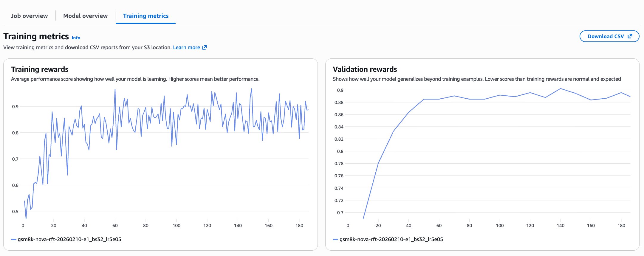Select the Validation rewards peak at step 140

[561, 89]
